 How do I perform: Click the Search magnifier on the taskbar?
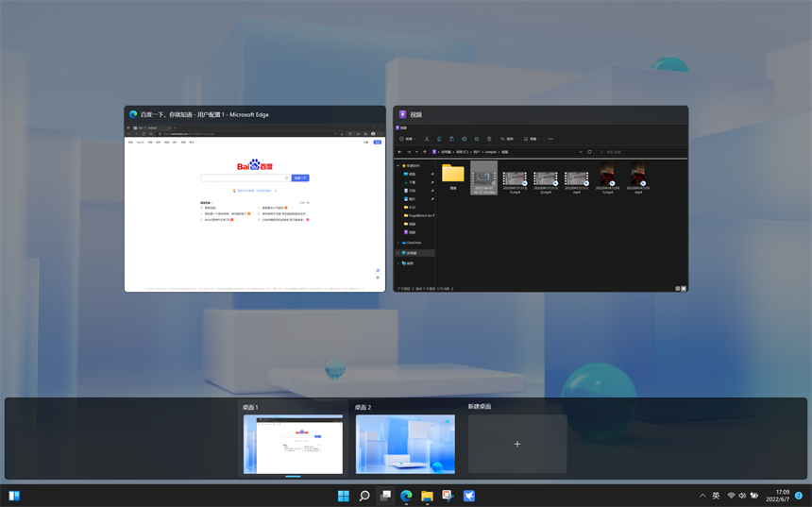pyautogui.click(x=364, y=496)
